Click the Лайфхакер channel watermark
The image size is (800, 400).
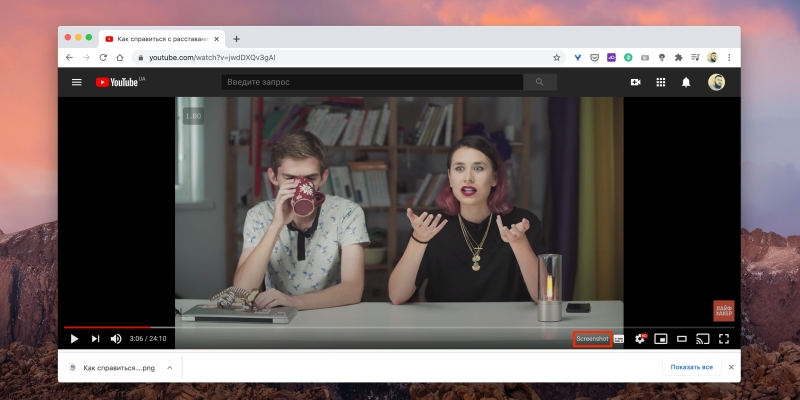tap(723, 310)
